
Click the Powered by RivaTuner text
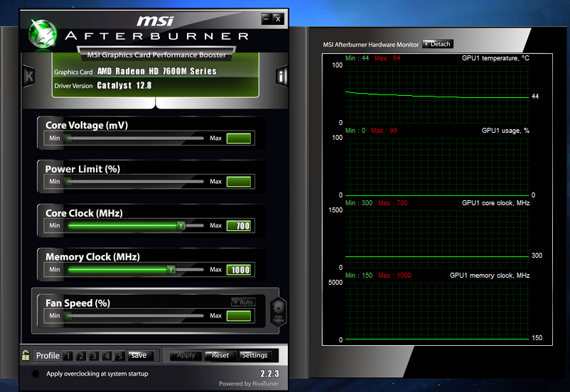tap(249, 383)
